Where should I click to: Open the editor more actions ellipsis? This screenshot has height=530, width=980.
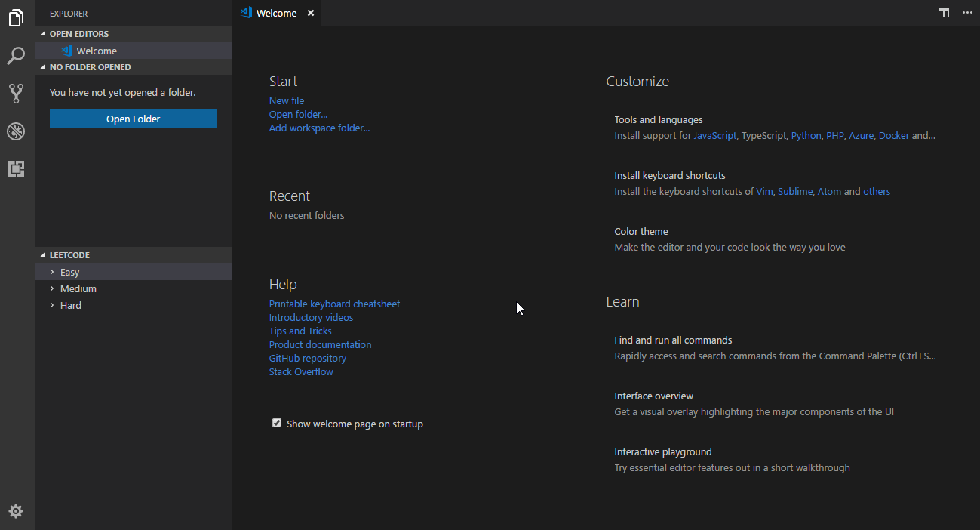pos(967,13)
